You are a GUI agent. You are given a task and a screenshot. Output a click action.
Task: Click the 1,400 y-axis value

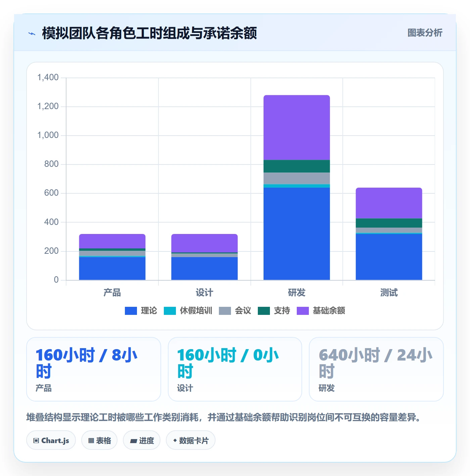click(48, 78)
